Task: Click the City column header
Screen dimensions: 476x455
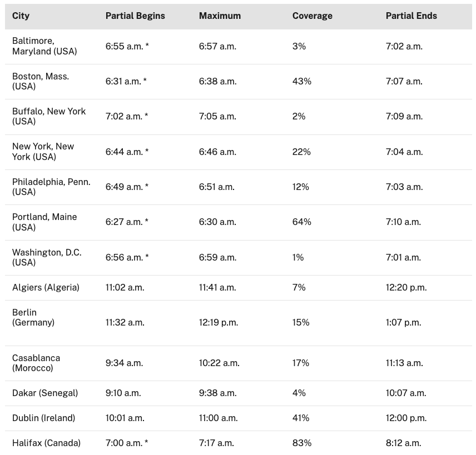Action: [x=21, y=16]
